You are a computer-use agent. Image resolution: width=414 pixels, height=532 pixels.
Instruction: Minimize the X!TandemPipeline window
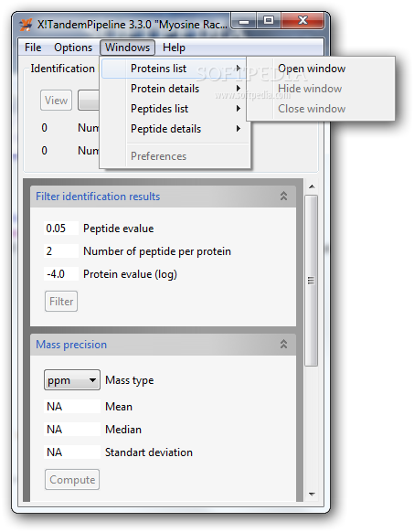[x=244, y=22]
